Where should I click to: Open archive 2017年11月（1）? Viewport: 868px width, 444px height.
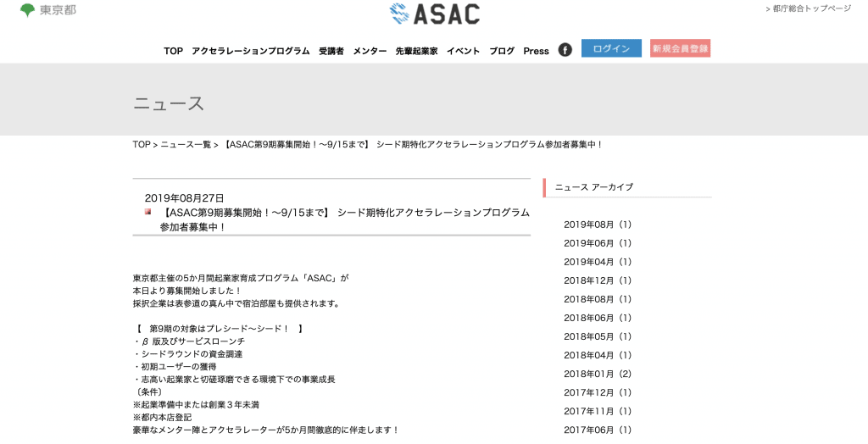tap(598, 411)
